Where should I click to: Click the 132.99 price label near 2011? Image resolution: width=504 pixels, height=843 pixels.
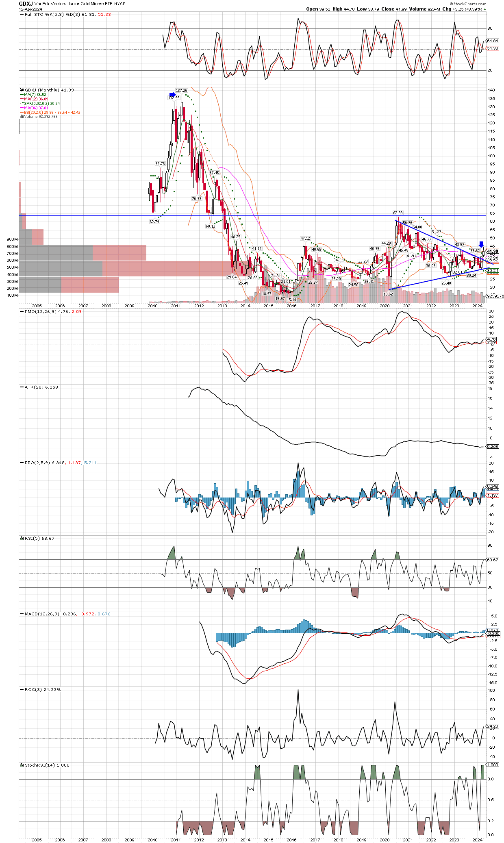(174, 98)
